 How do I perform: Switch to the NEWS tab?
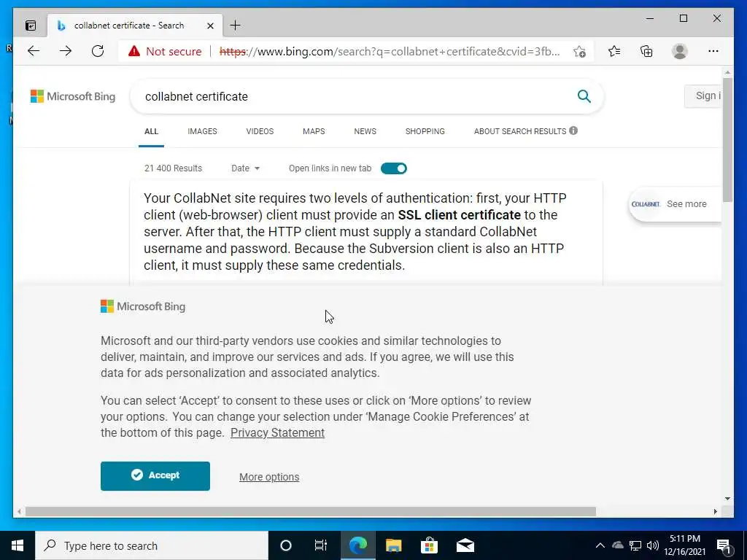365,131
